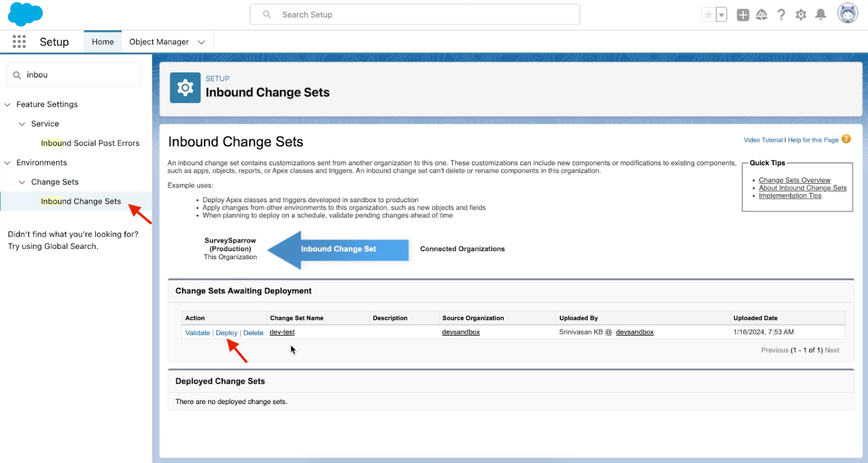The image size is (868, 463).
Task: Open the favorites list dropdown arrow
Action: 722,15
